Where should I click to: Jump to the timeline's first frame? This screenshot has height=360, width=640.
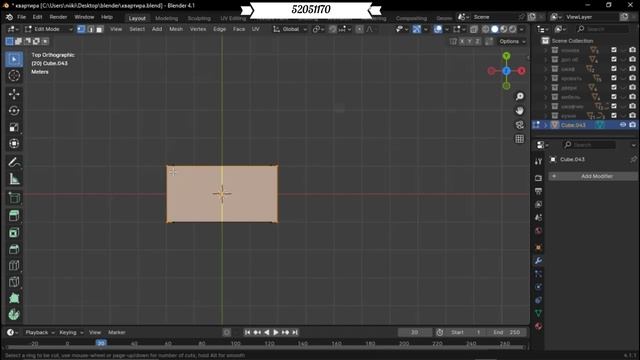247,332
